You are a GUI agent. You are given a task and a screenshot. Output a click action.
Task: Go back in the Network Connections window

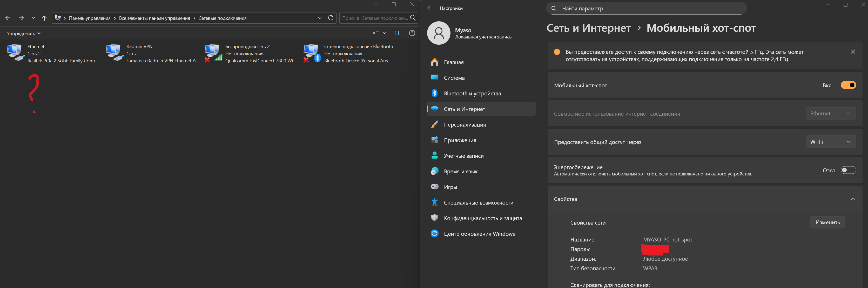[x=8, y=18]
